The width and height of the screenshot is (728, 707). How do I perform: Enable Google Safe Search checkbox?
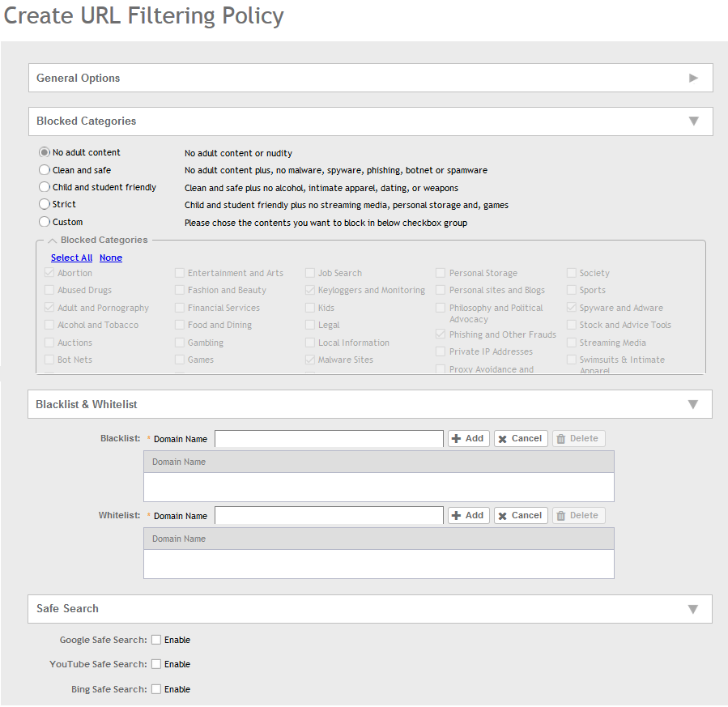coord(156,640)
